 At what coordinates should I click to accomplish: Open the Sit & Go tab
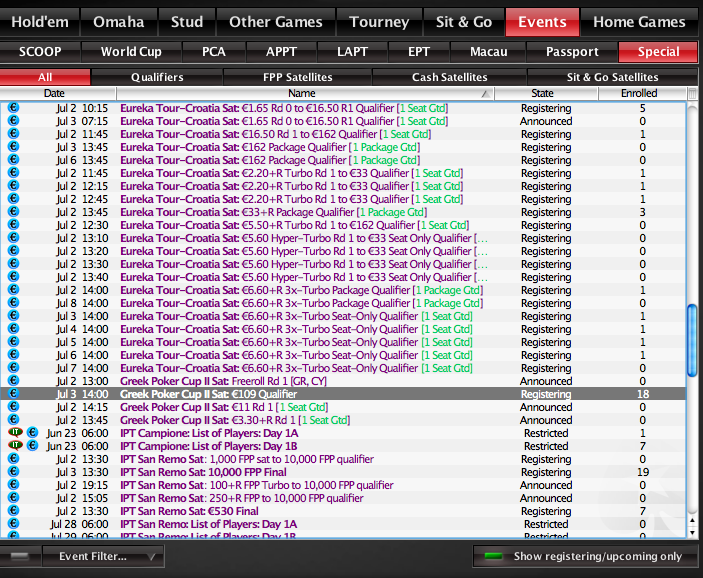pyautogui.click(x=464, y=22)
